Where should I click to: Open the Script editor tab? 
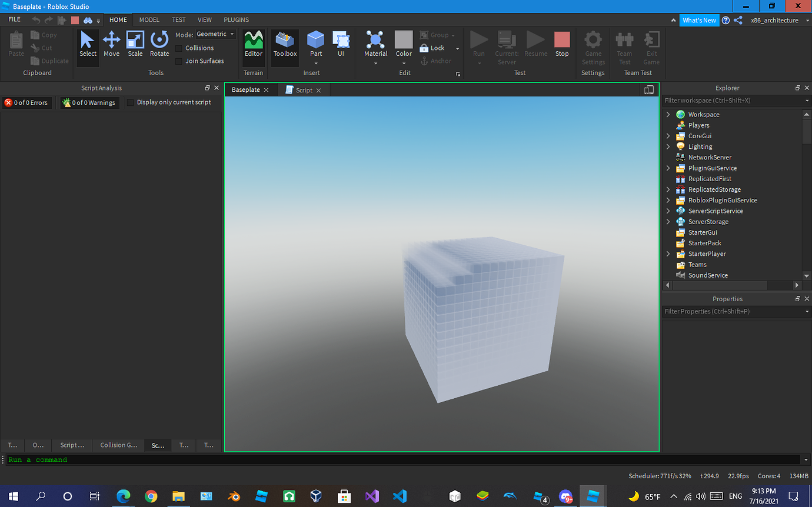click(x=304, y=89)
